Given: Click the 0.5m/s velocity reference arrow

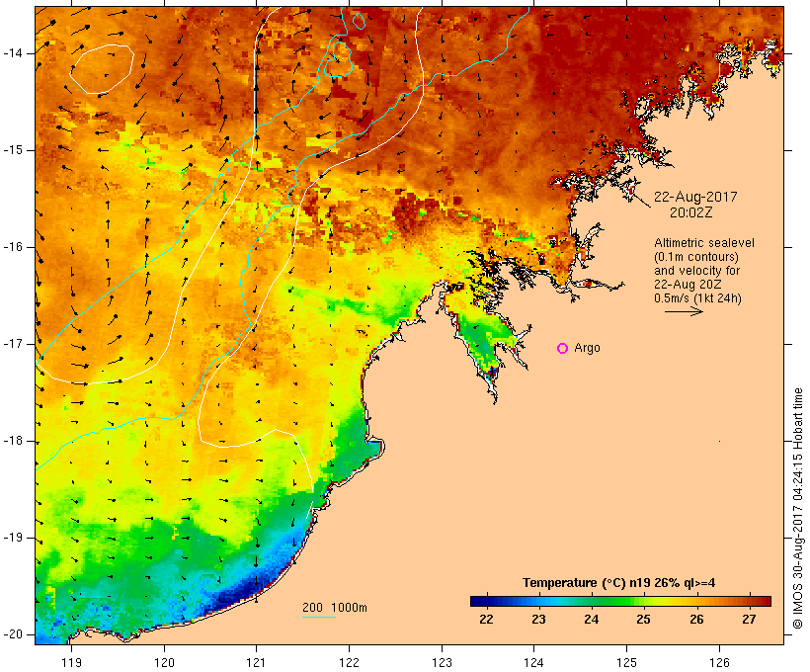Looking at the screenshot, I should (684, 311).
